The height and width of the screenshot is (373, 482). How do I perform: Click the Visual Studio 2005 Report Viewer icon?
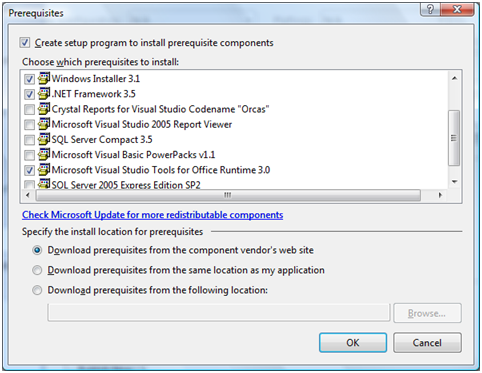click(x=44, y=124)
